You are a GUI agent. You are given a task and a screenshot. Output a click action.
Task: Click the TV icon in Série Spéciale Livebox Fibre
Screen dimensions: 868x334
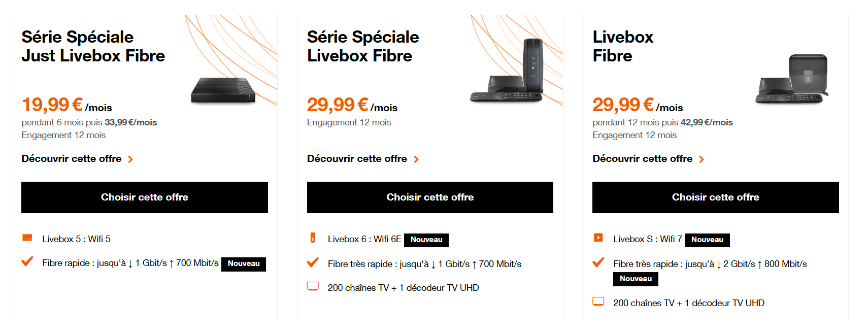pos(313,286)
